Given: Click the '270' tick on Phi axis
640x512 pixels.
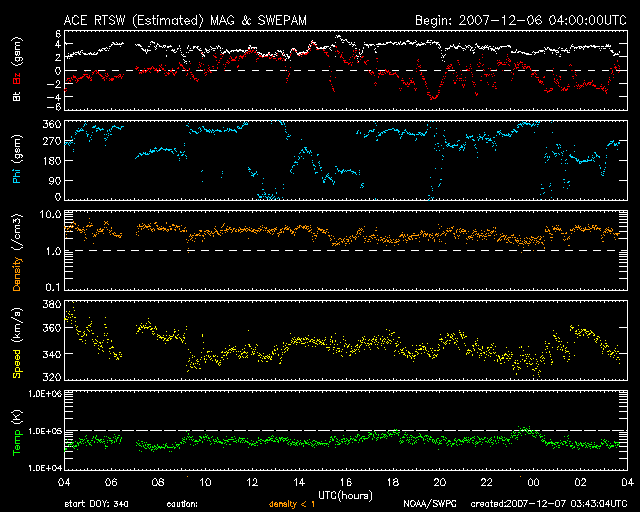Looking at the screenshot, I should 52,142.
